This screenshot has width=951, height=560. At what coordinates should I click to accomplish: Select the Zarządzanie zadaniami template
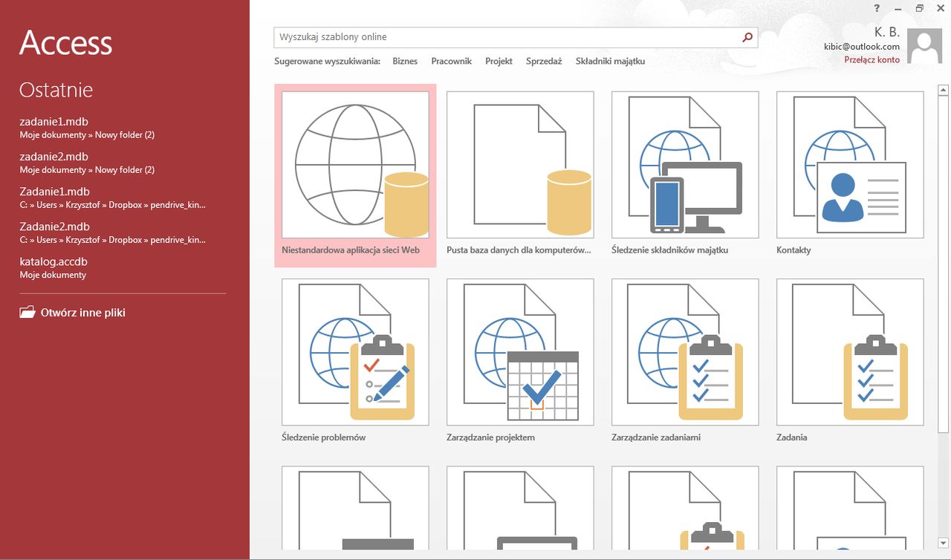685,360
